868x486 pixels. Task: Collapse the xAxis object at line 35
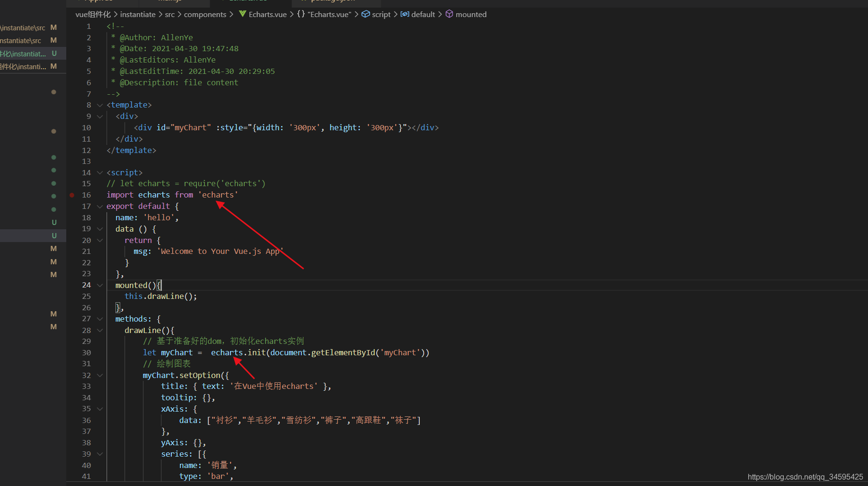(100, 409)
